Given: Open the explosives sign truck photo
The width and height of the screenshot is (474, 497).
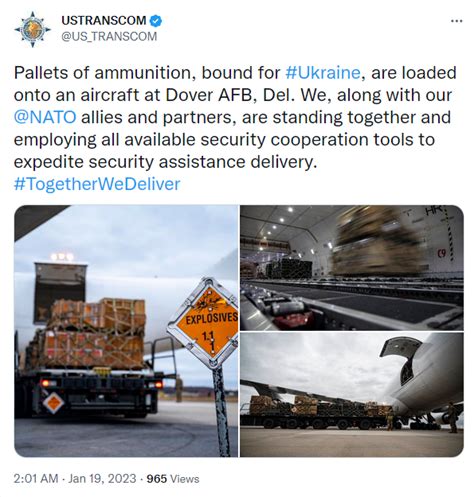Looking at the screenshot, I should click(x=126, y=331).
